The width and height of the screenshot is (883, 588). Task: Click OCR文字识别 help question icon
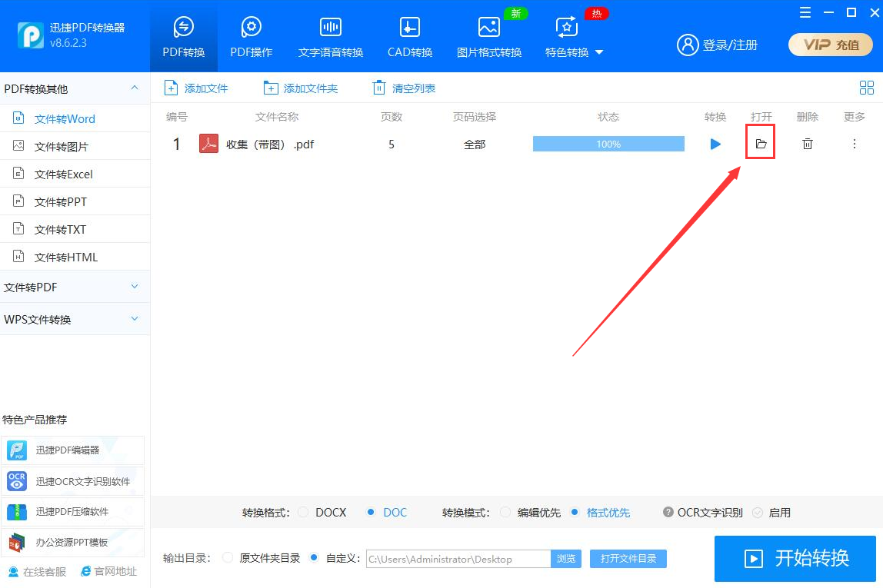click(668, 512)
